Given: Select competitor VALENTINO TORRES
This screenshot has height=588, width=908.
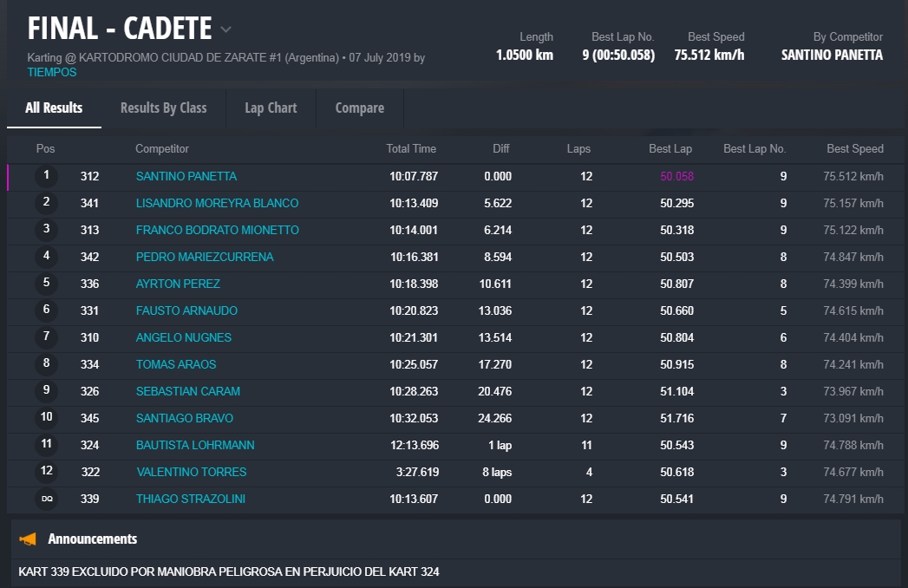Looking at the screenshot, I should (191, 472).
